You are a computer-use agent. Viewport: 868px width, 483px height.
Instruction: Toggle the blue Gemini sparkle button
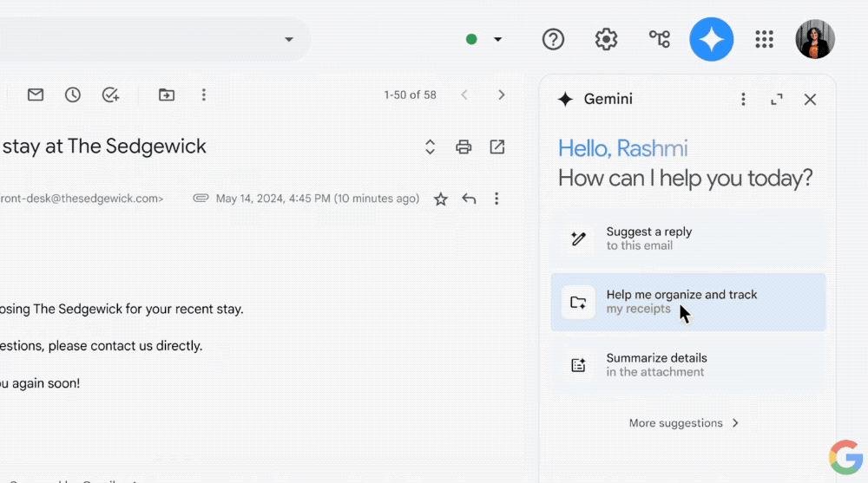point(712,39)
